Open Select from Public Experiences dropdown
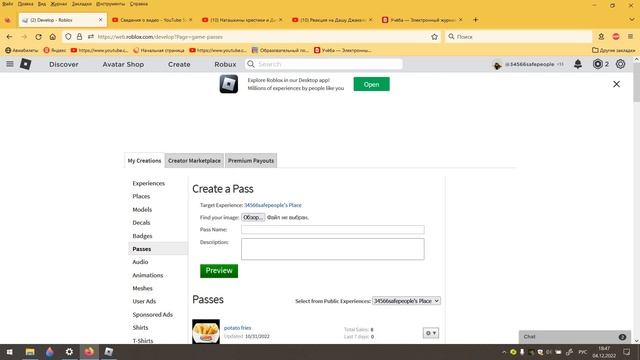Viewport: 640px width, 360px height. pos(406,301)
